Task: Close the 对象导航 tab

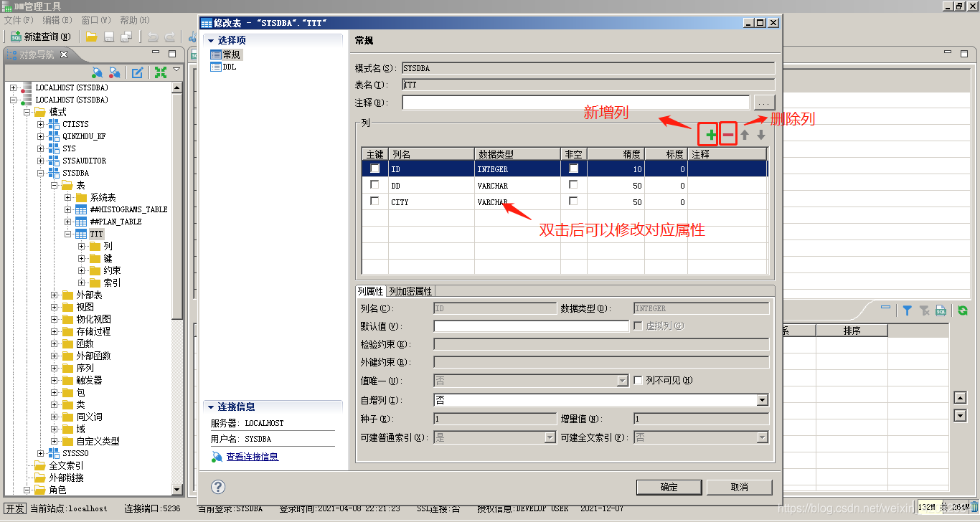Action: (63, 54)
